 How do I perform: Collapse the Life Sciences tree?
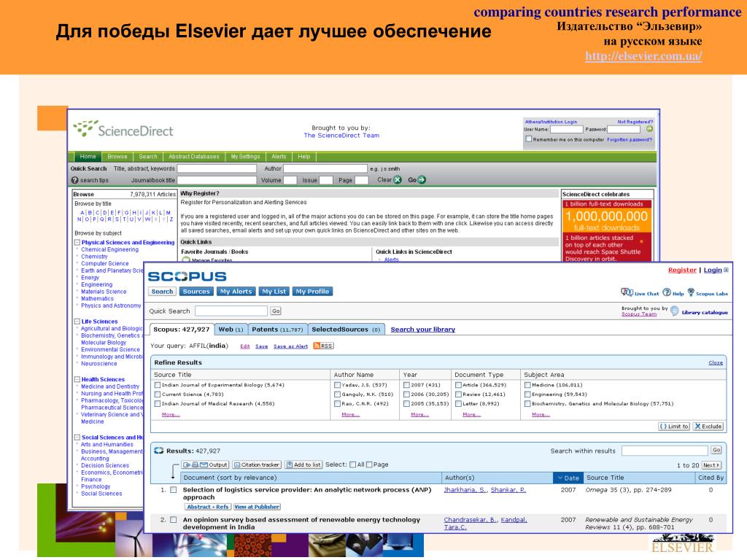[x=77, y=322]
